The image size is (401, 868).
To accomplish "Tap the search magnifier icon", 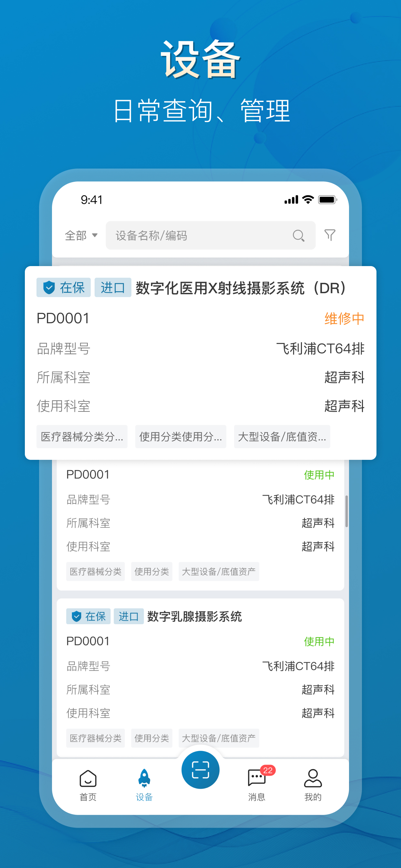I will (299, 235).
